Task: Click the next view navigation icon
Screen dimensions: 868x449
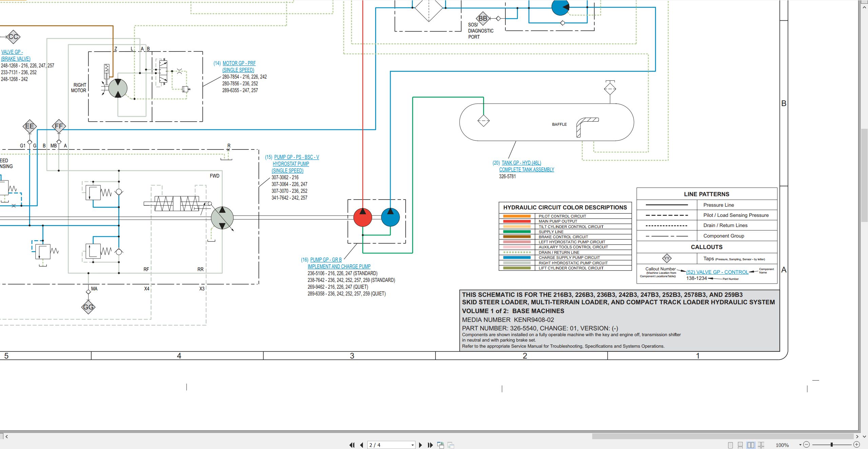Action: [451, 445]
